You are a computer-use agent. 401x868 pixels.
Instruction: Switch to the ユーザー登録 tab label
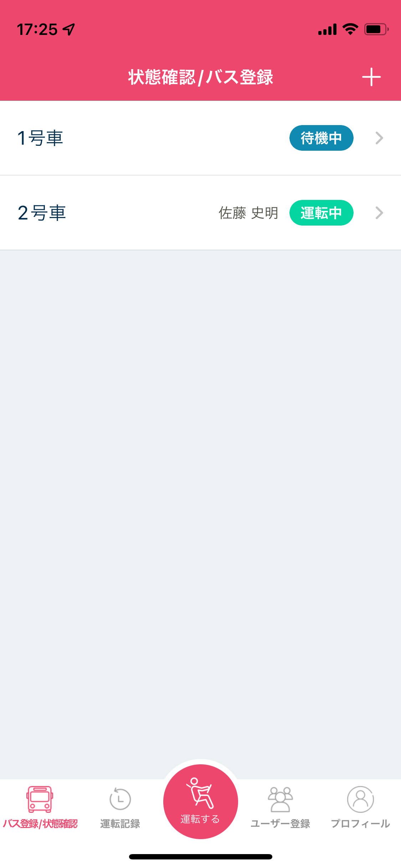281,824
